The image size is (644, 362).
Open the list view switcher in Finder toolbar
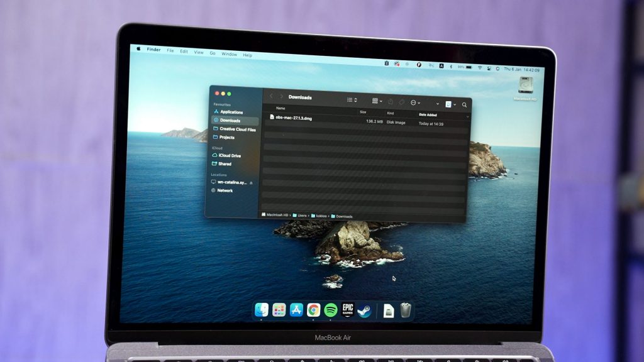tap(352, 100)
